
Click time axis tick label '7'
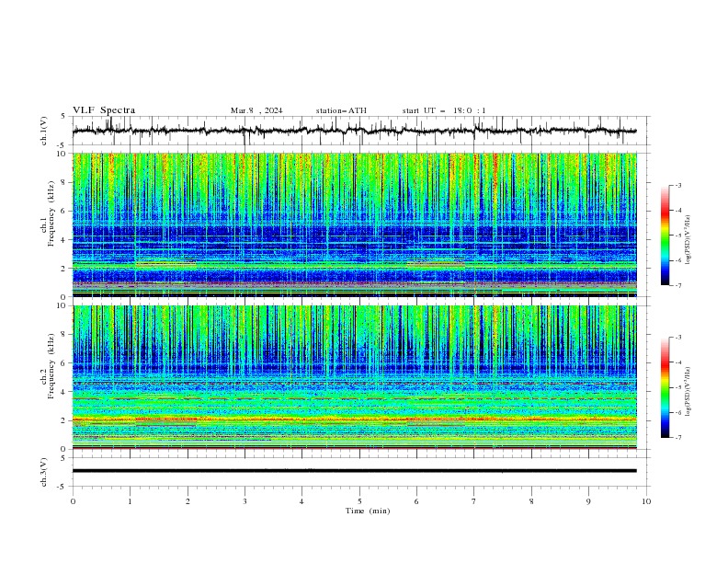[x=474, y=501]
